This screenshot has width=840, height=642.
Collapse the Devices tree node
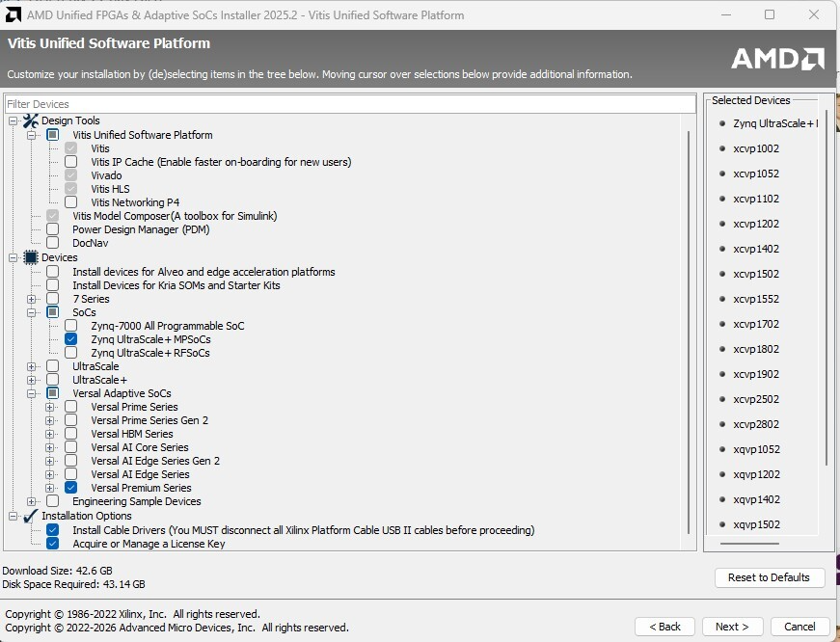[x=13, y=257]
